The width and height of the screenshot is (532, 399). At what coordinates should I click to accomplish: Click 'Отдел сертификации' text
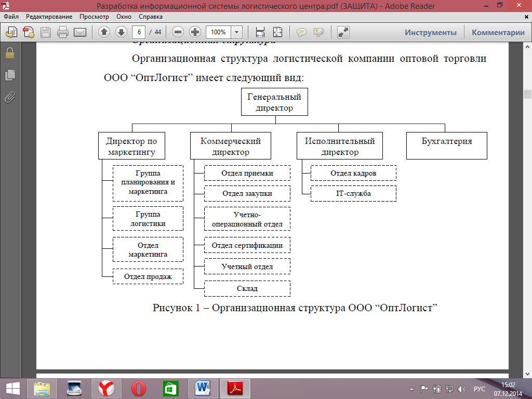[247, 245]
